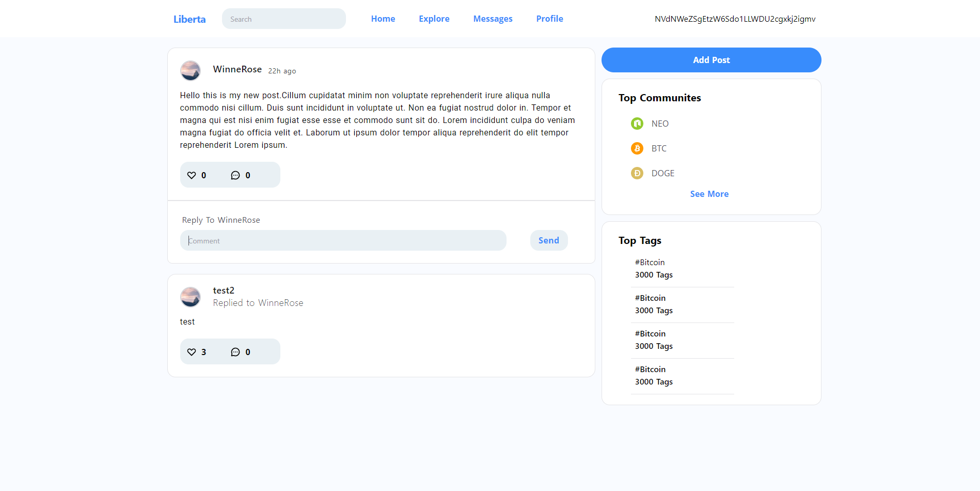Open test2's username on the reply

pyautogui.click(x=224, y=290)
